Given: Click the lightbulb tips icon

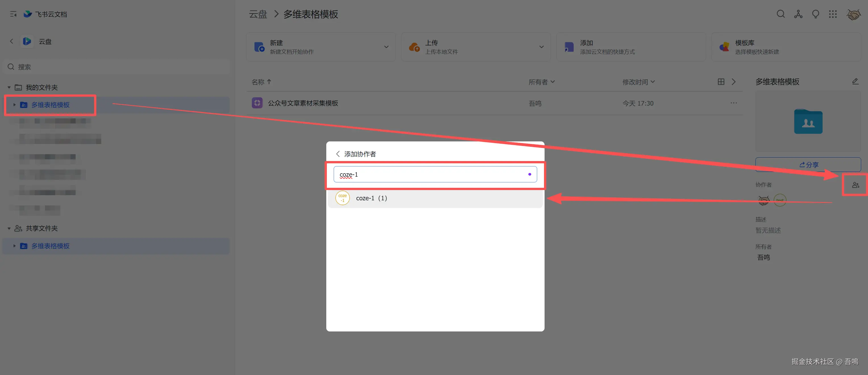Looking at the screenshot, I should [x=815, y=14].
